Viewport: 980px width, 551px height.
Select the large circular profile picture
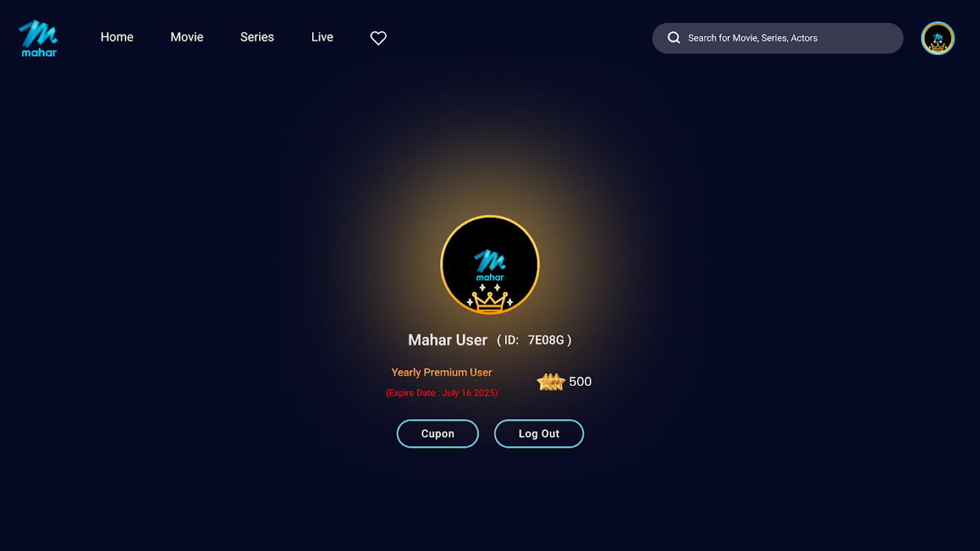tap(490, 265)
